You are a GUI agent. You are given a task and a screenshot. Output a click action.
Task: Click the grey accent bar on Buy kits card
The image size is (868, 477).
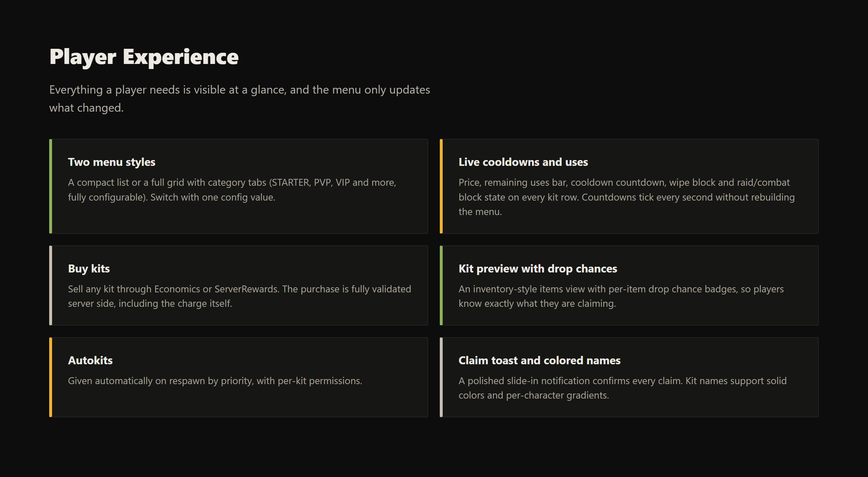pyautogui.click(x=51, y=285)
